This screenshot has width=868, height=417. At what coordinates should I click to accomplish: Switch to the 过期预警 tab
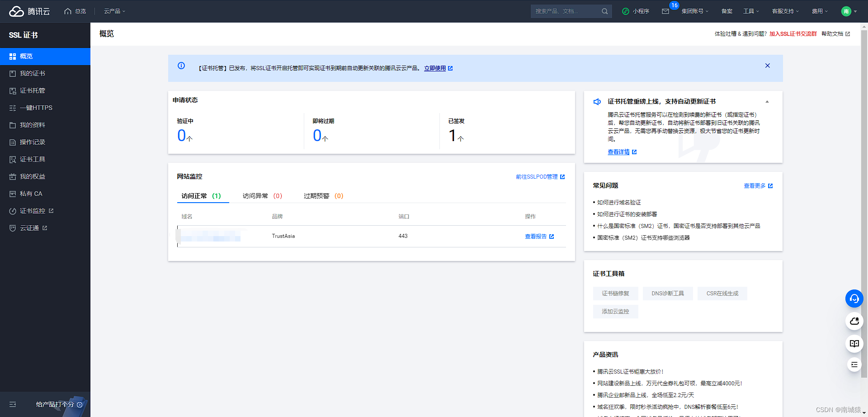click(323, 196)
